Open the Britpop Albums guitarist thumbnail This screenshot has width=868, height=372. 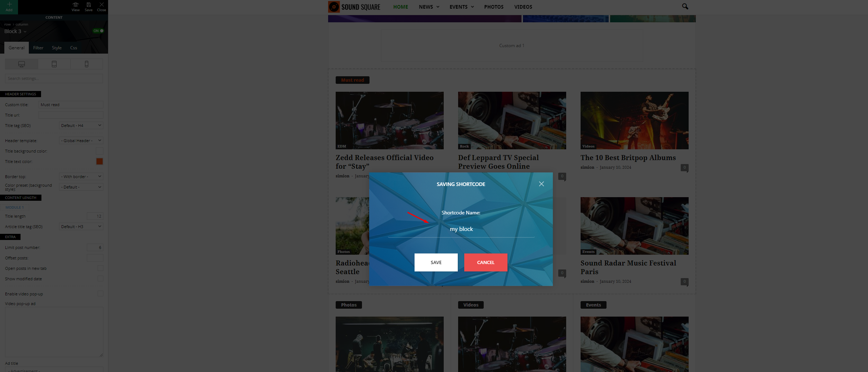[634, 121]
